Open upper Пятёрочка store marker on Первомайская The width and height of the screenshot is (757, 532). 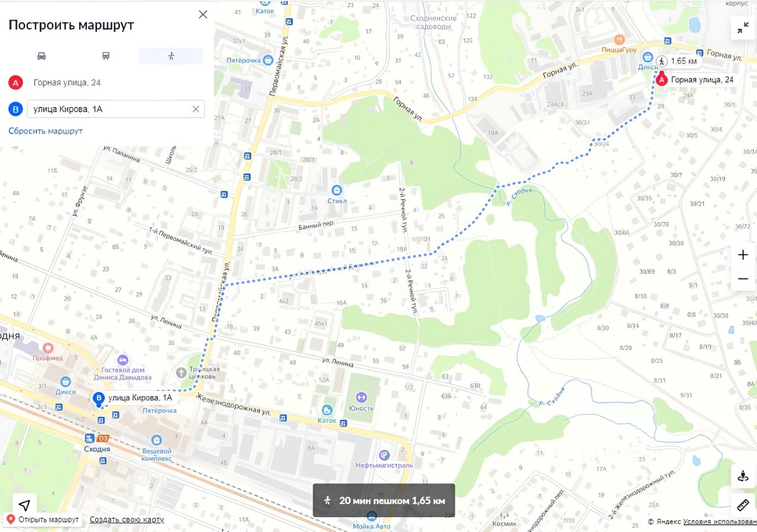click(x=268, y=60)
